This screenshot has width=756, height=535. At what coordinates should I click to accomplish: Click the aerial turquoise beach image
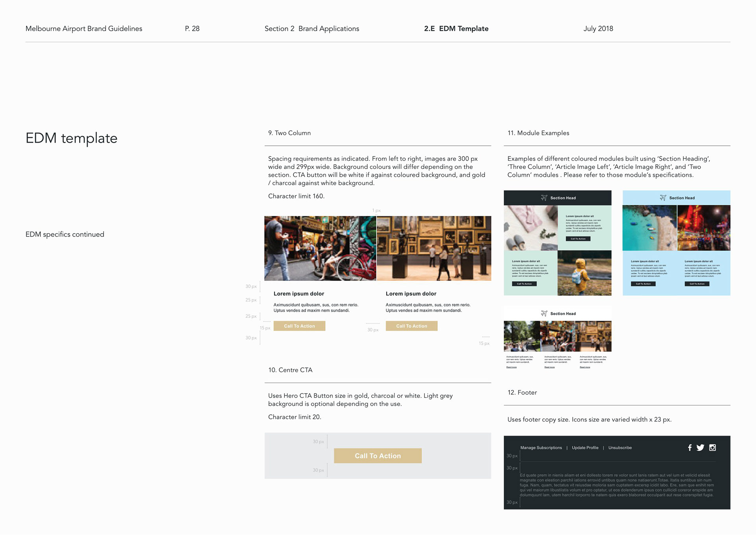pyautogui.click(x=649, y=228)
